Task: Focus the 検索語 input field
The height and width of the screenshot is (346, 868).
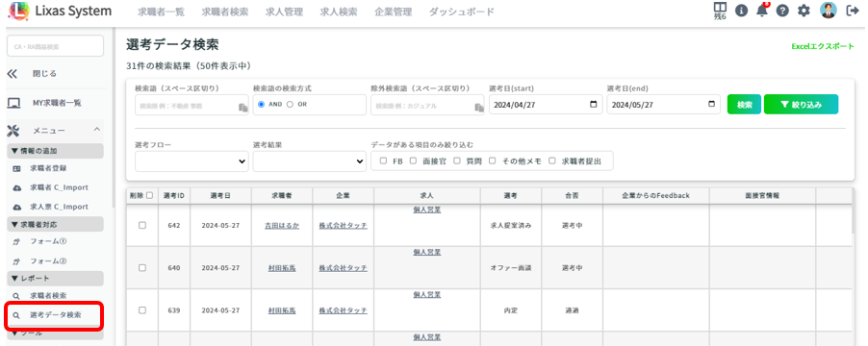Action: (x=191, y=105)
